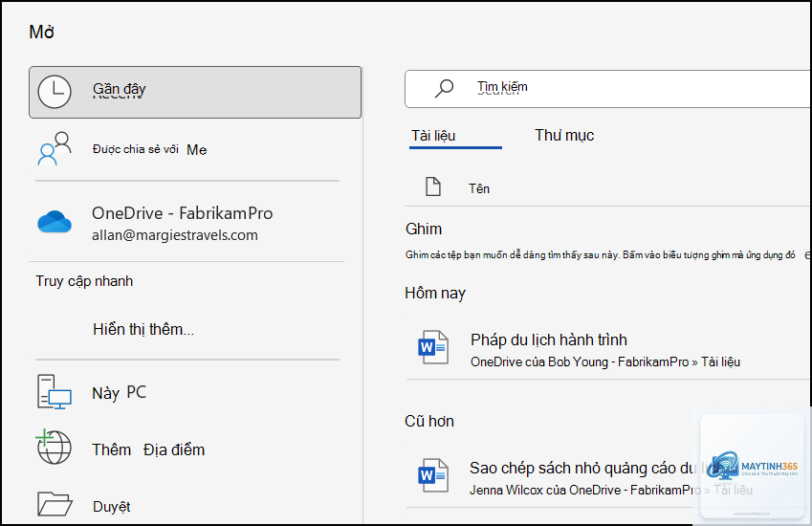
Task: Click the Thêm Địa điểm globe icon
Action: (x=54, y=447)
